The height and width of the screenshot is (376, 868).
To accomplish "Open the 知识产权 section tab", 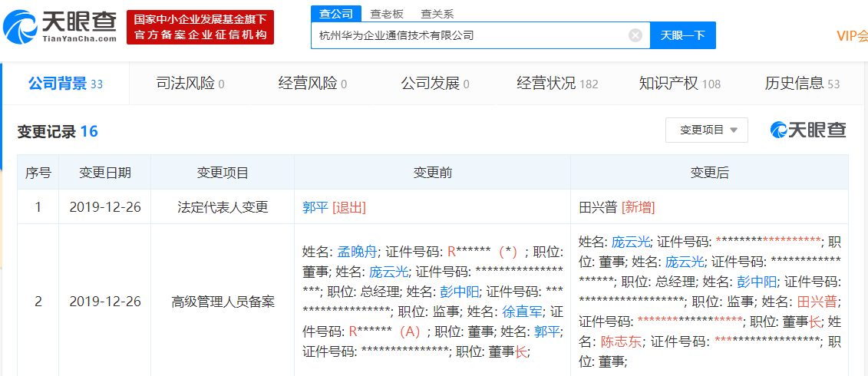I will (x=680, y=84).
